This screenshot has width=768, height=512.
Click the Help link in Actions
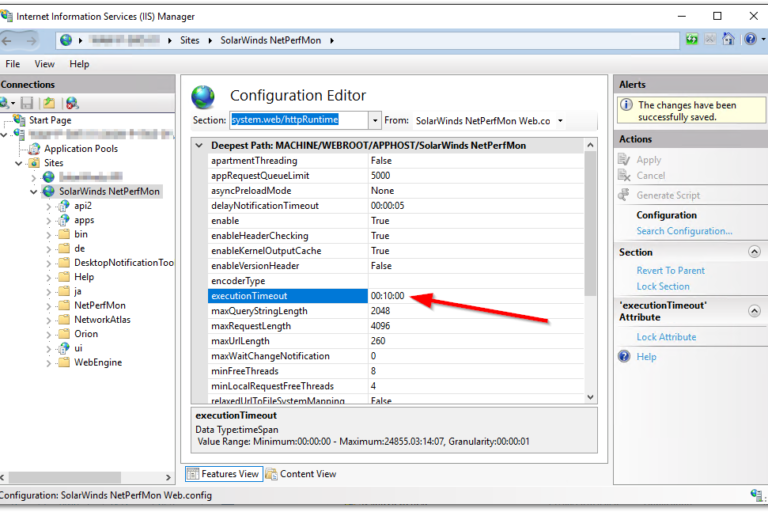pyautogui.click(x=646, y=357)
